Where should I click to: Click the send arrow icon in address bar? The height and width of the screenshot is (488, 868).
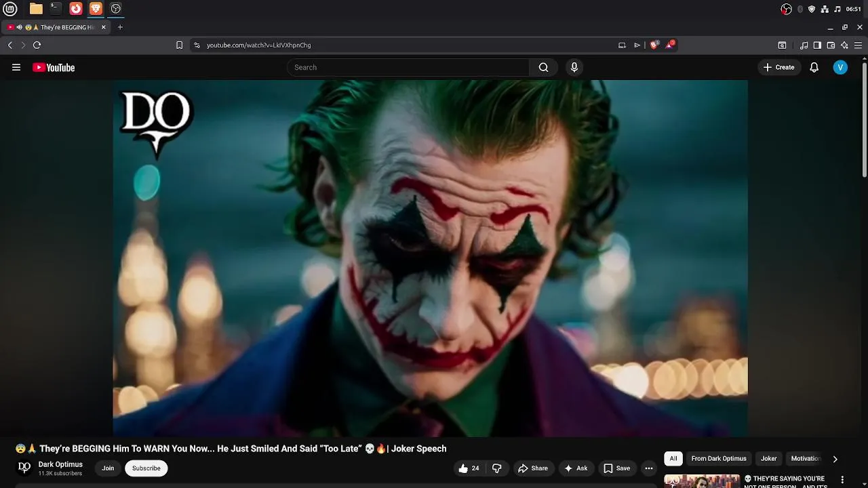pos(637,45)
